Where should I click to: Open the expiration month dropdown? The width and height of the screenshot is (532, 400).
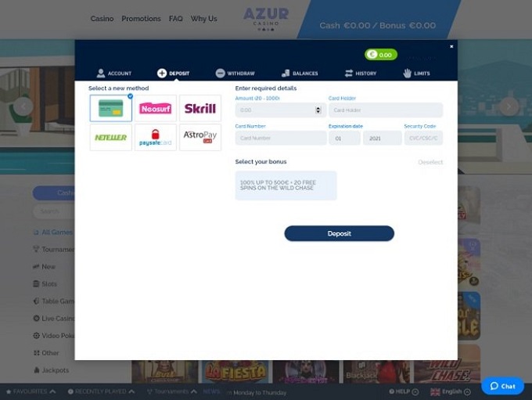coord(344,138)
